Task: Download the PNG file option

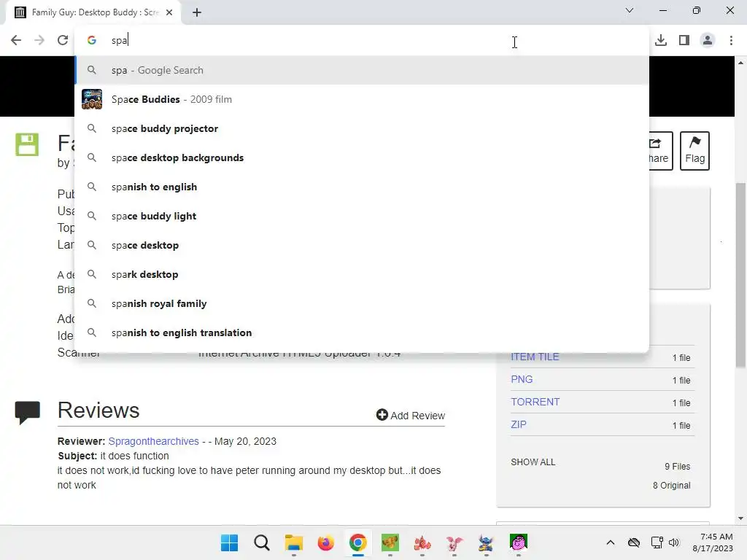Action: [x=522, y=379]
